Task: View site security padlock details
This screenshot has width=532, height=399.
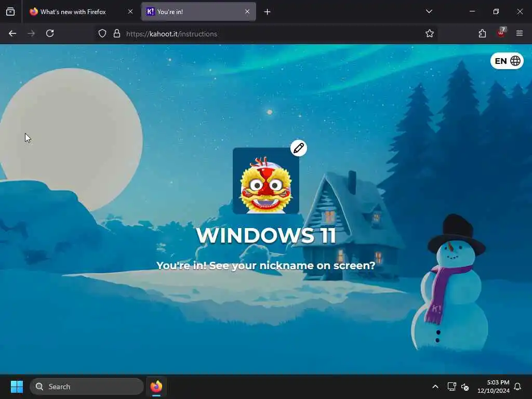Action: pos(117,34)
